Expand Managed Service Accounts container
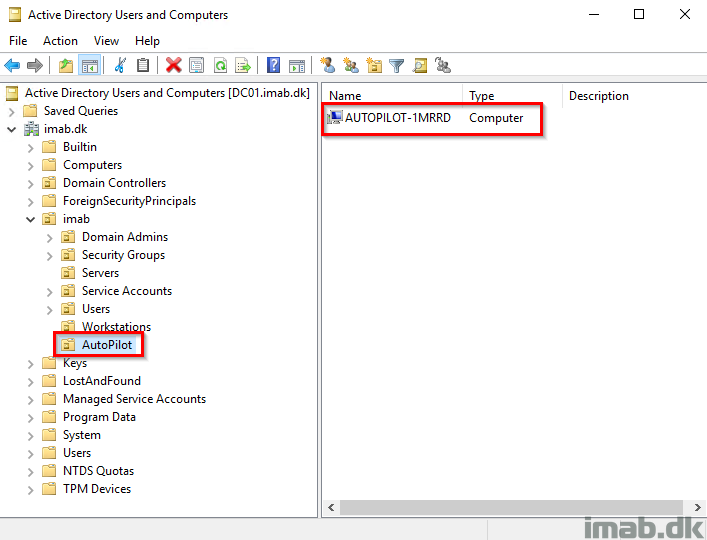Image resolution: width=707 pixels, height=540 pixels. coord(31,400)
